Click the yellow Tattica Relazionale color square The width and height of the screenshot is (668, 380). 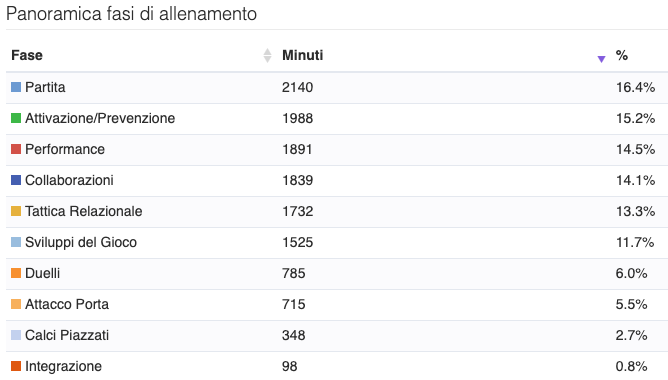coord(16,211)
